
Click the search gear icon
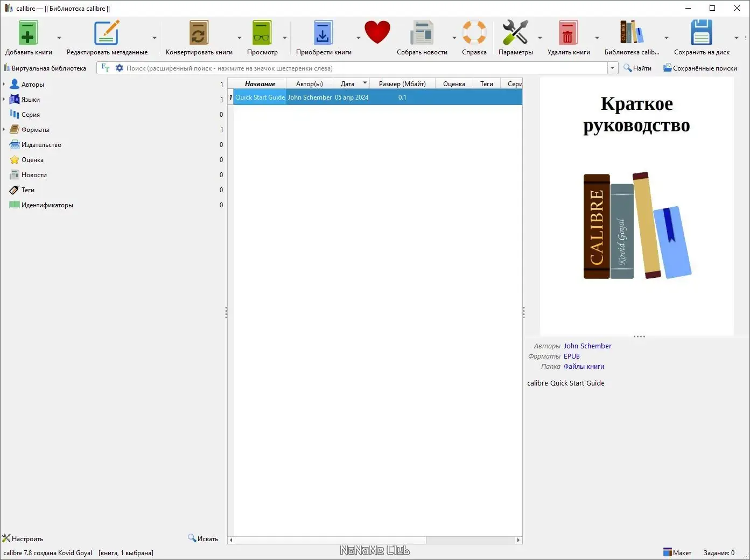point(120,68)
